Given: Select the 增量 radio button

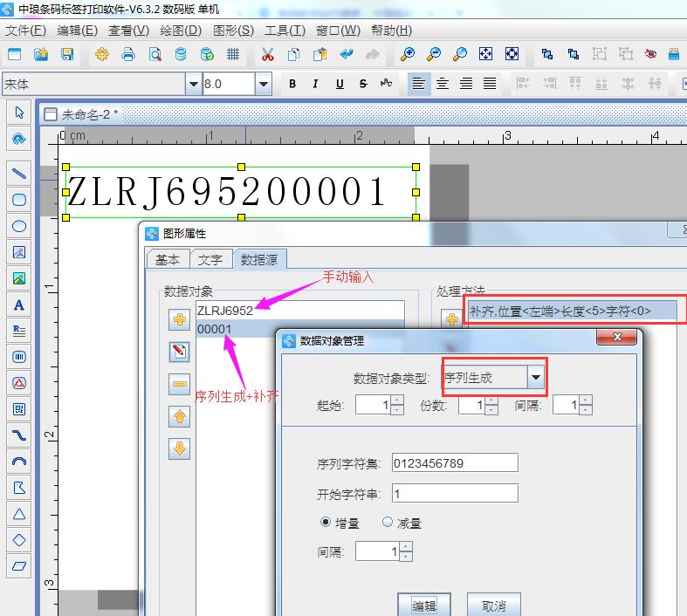Looking at the screenshot, I should pos(326,523).
